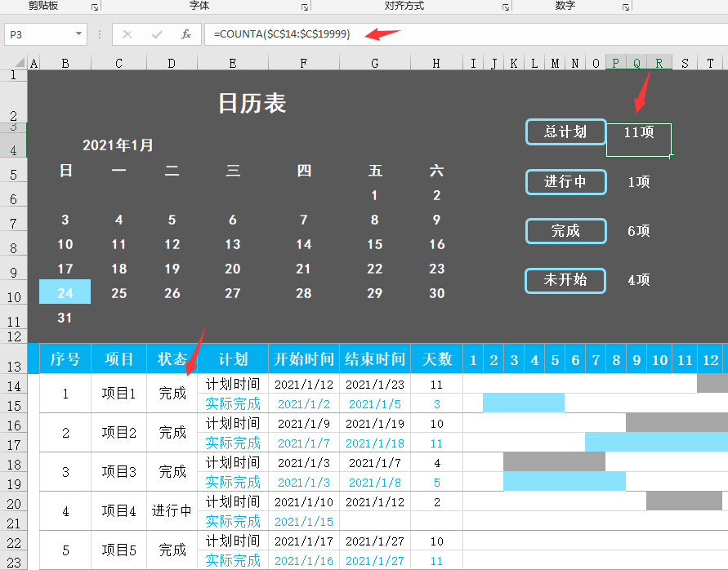The image size is (728, 570).
Task: Click the 计划 table header
Action: click(233, 358)
